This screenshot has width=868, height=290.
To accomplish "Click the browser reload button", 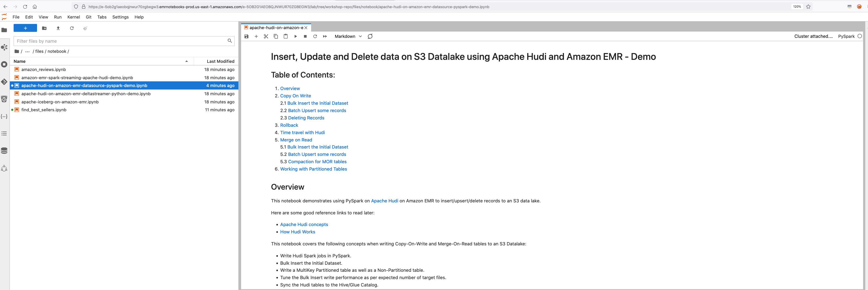I will (25, 7).
